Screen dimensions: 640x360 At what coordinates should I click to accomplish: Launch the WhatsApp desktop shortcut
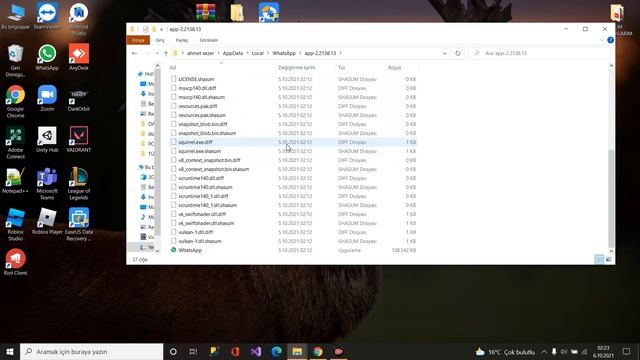click(47, 57)
